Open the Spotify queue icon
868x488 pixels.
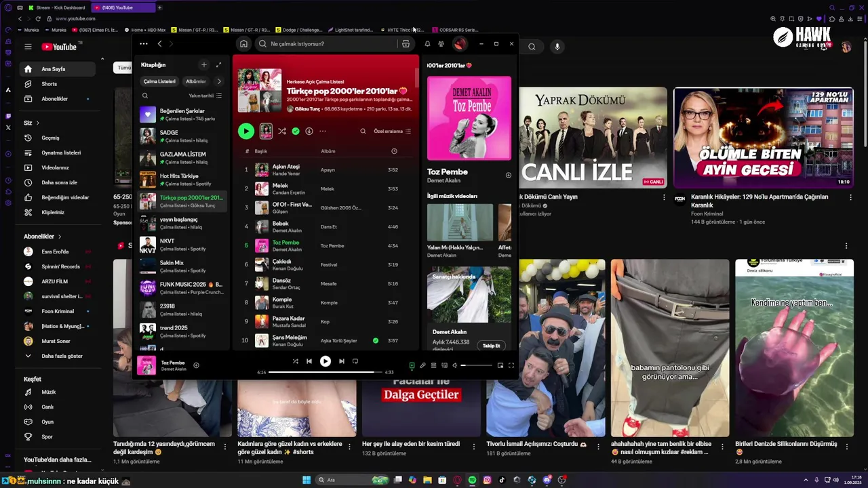pyautogui.click(x=433, y=365)
